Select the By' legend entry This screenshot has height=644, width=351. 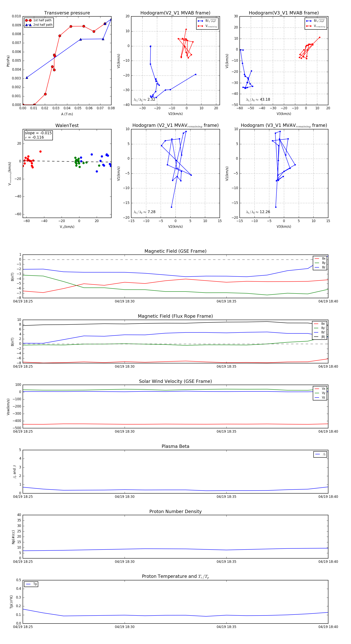(320, 328)
